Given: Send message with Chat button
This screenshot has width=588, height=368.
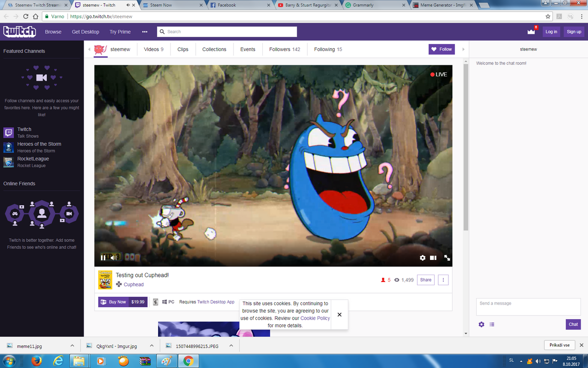Looking at the screenshot, I should click(573, 324).
